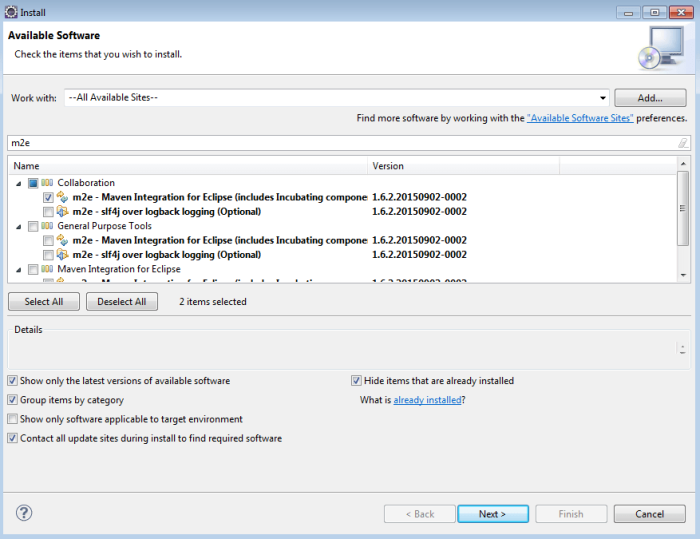The image size is (700, 539).
Task: Collapse the Collaboration category
Action: click(x=19, y=184)
